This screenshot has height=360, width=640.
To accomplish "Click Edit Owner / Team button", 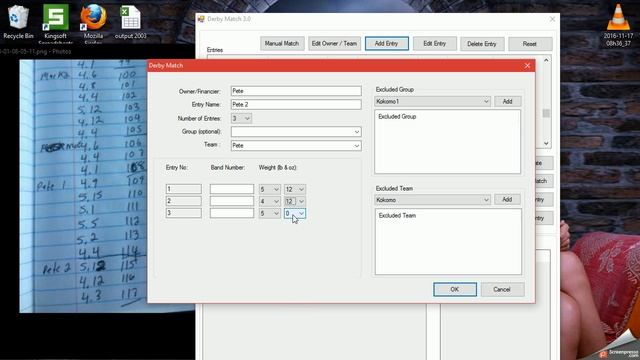I will pos(334,44).
